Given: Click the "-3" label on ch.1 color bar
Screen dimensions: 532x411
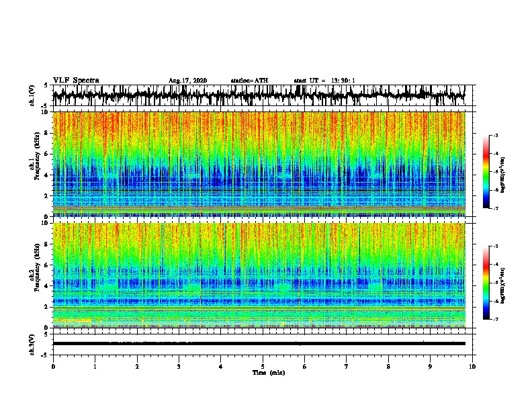Looking at the screenshot, I should (496, 136).
